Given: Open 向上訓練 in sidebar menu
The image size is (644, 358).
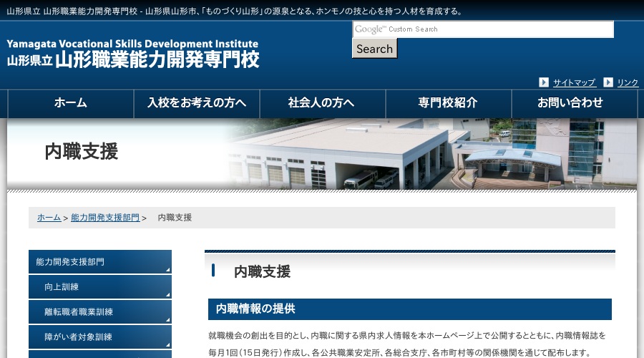Looking at the screenshot, I should click(x=100, y=287).
